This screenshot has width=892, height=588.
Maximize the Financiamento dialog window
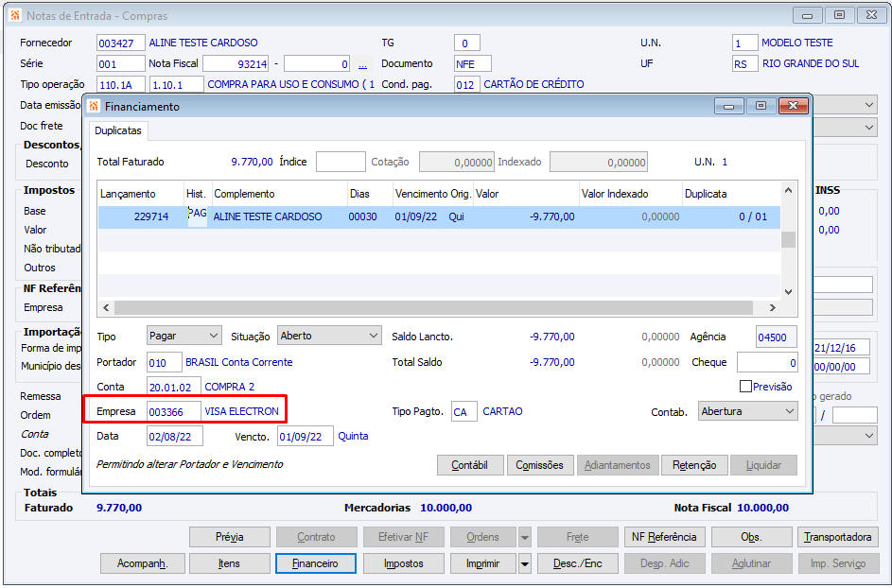[760, 106]
